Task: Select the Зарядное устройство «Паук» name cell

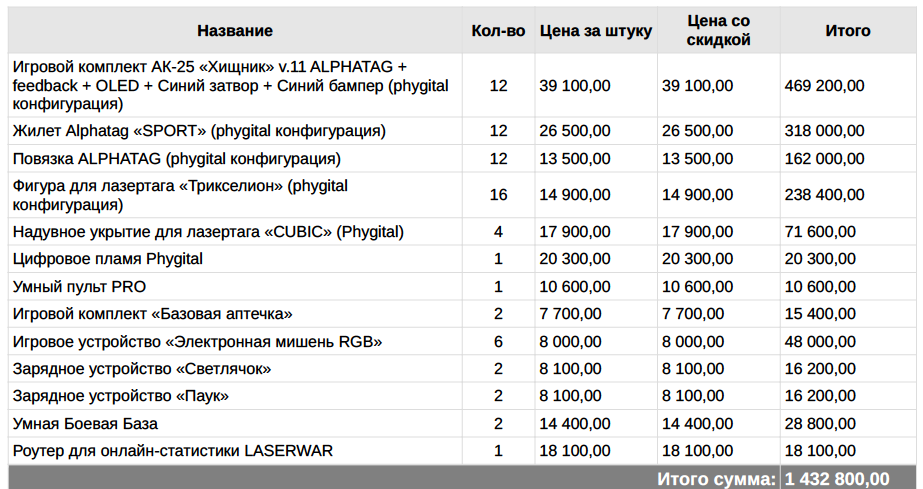Action: pos(121,396)
